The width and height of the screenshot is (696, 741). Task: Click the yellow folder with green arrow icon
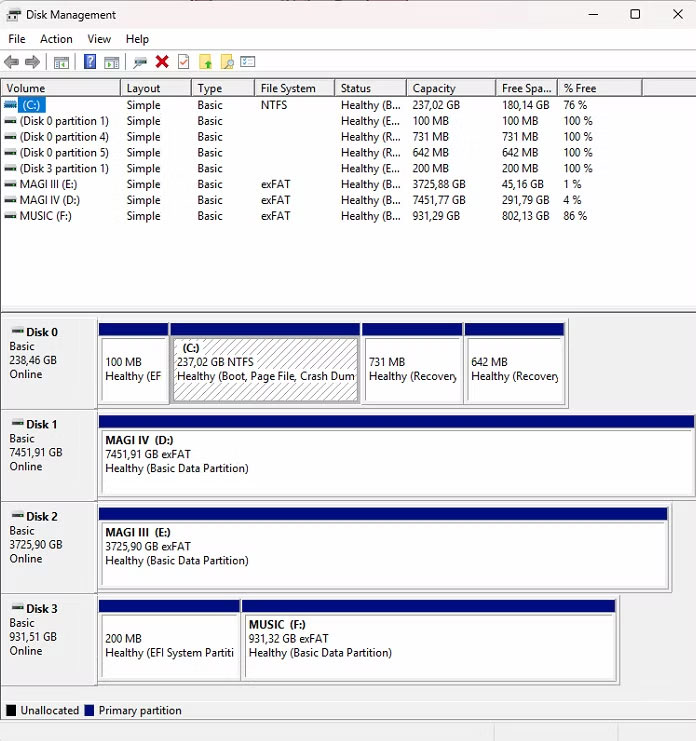[x=206, y=62]
